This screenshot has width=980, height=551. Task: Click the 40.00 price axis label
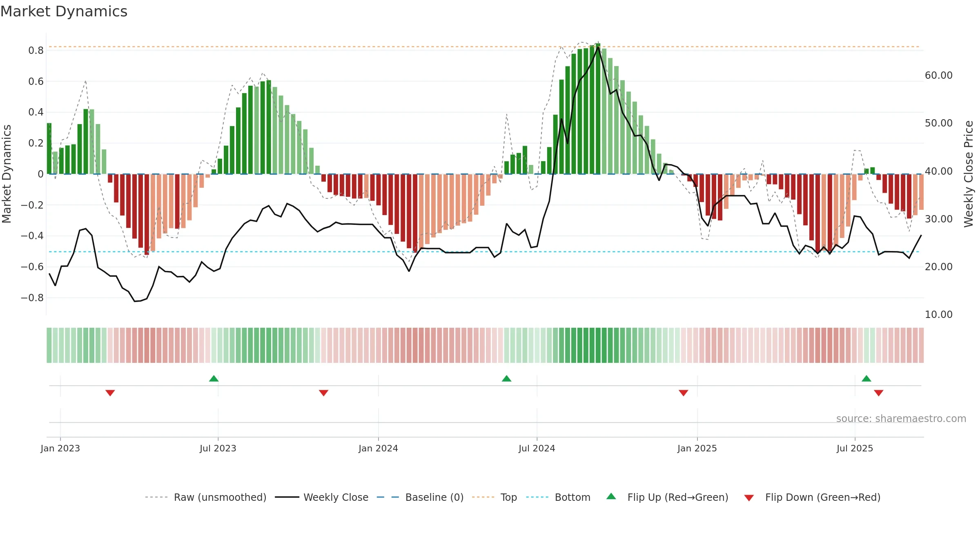point(939,171)
